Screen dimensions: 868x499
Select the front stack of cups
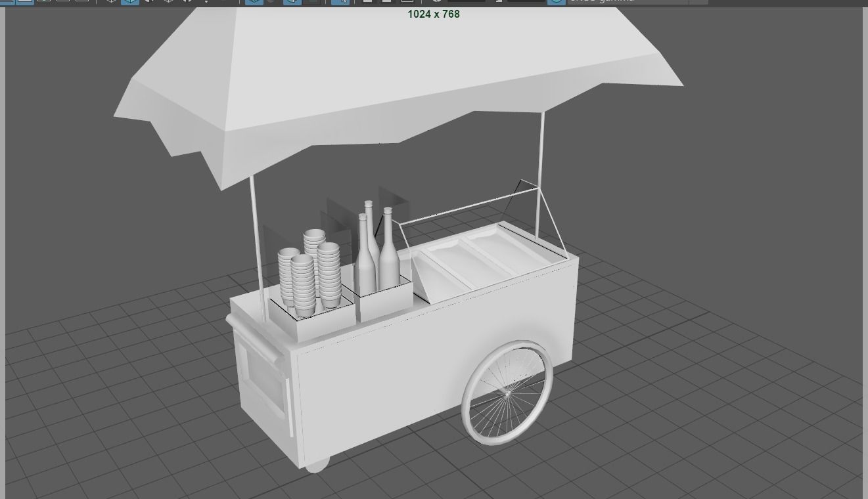coord(303,285)
